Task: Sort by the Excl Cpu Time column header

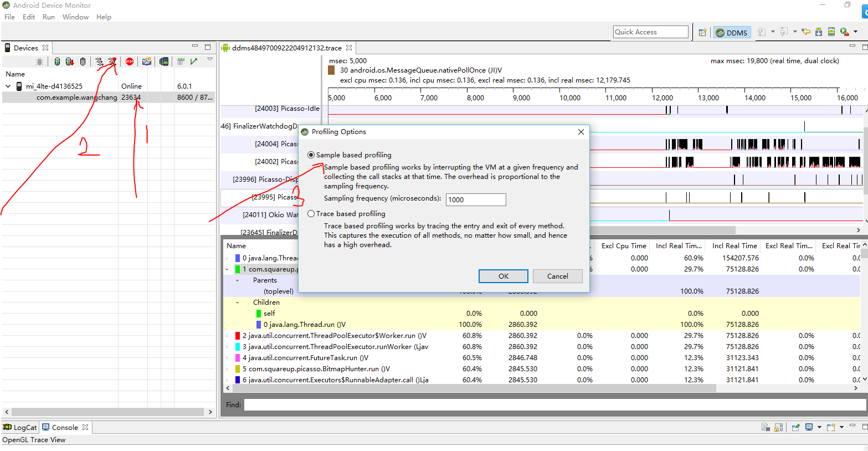Action: point(624,246)
